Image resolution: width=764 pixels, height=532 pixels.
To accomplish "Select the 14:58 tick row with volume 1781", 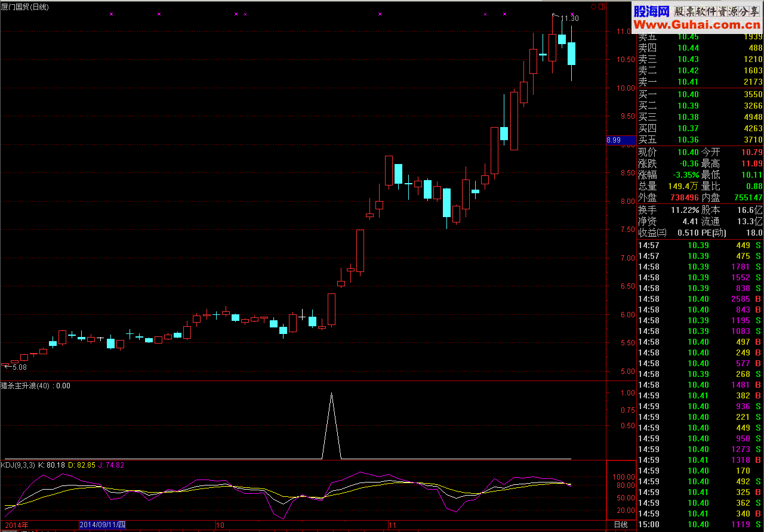I will click(x=701, y=267).
